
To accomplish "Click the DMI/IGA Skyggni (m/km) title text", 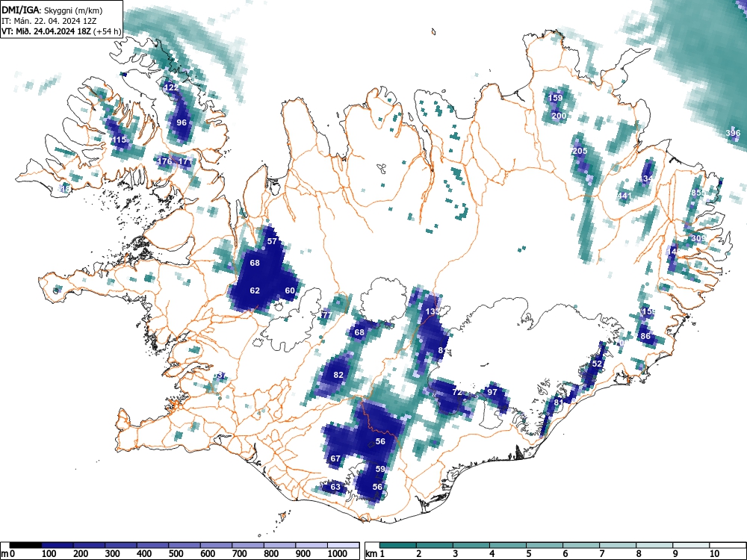I will click(52, 10).
